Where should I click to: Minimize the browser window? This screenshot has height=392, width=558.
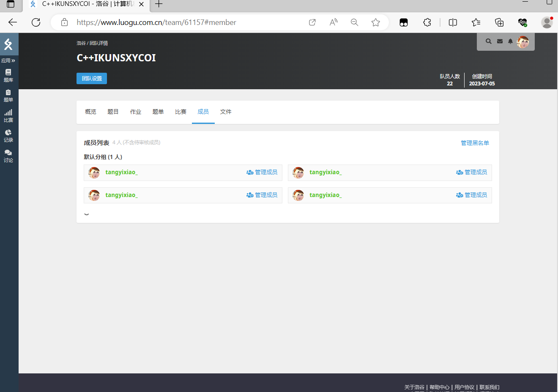point(525,2)
